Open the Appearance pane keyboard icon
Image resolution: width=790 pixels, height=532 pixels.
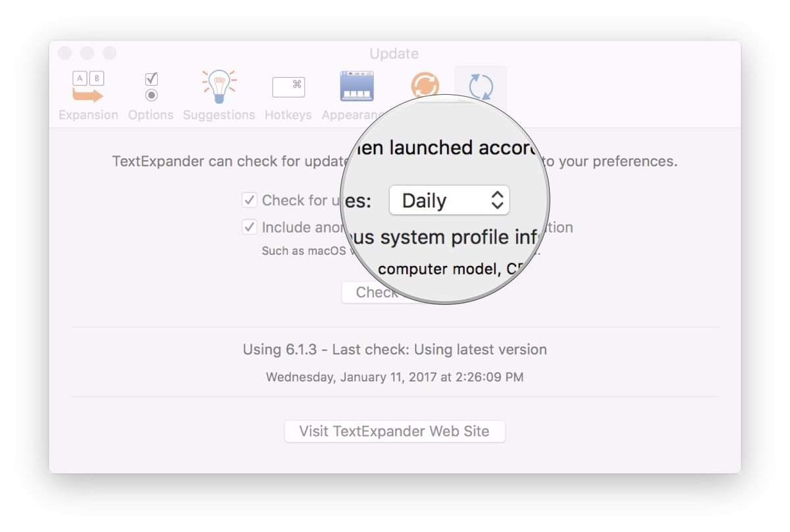coord(356,84)
